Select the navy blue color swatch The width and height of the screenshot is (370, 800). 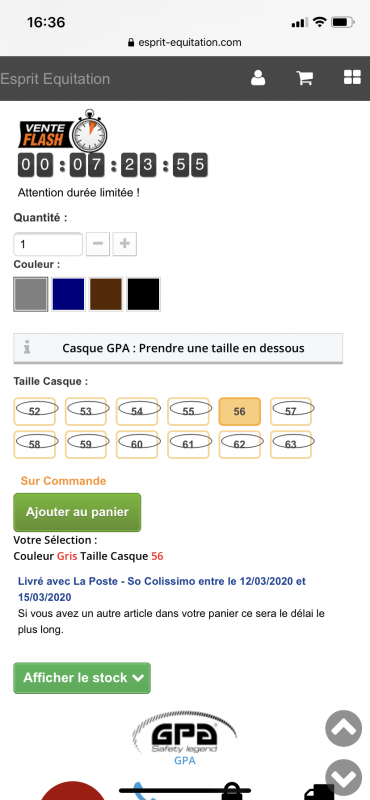(x=68, y=294)
